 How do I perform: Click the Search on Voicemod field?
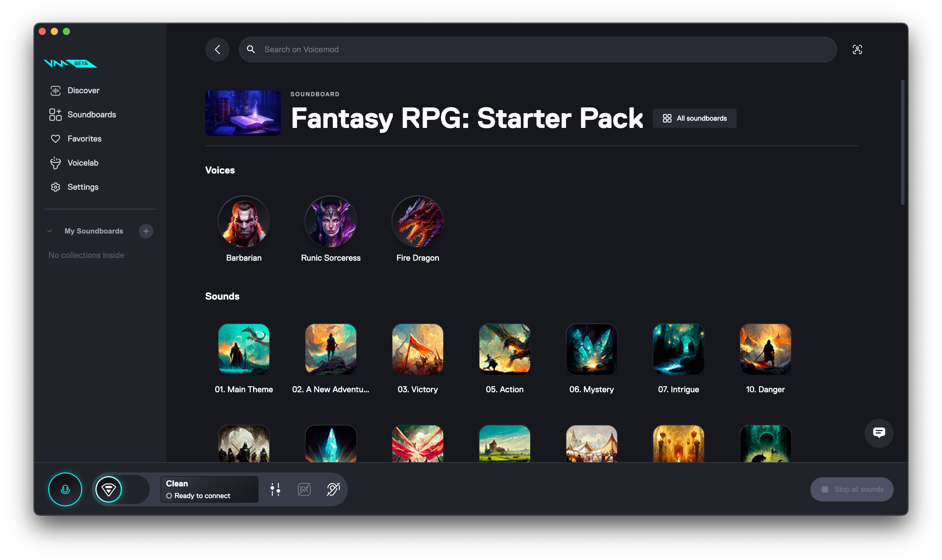coord(538,49)
